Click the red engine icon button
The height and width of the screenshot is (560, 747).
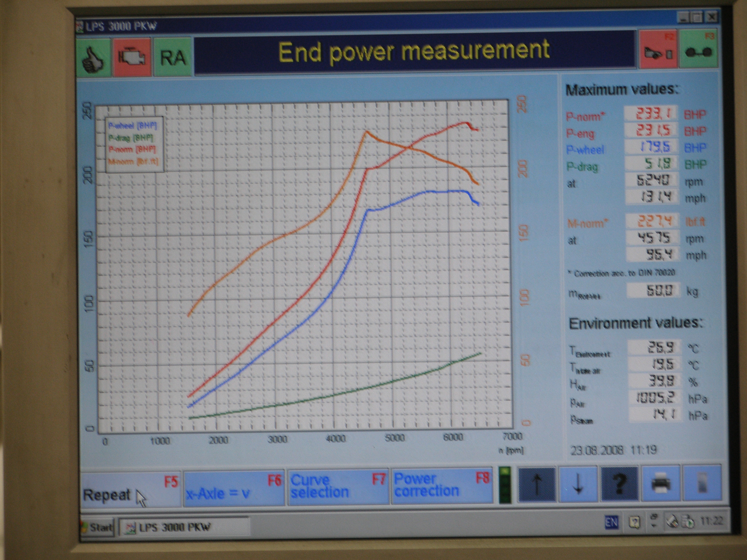pyautogui.click(x=132, y=58)
